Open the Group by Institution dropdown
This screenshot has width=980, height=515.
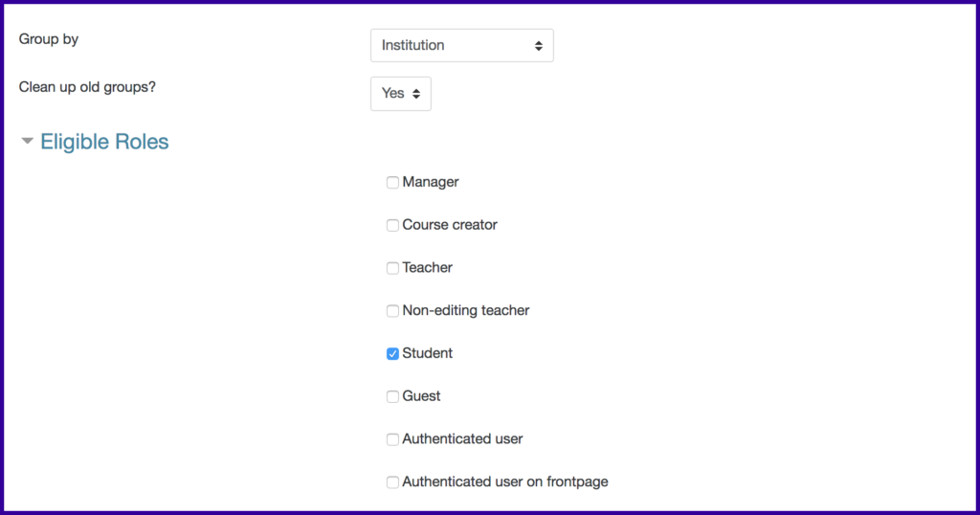(x=462, y=46)
